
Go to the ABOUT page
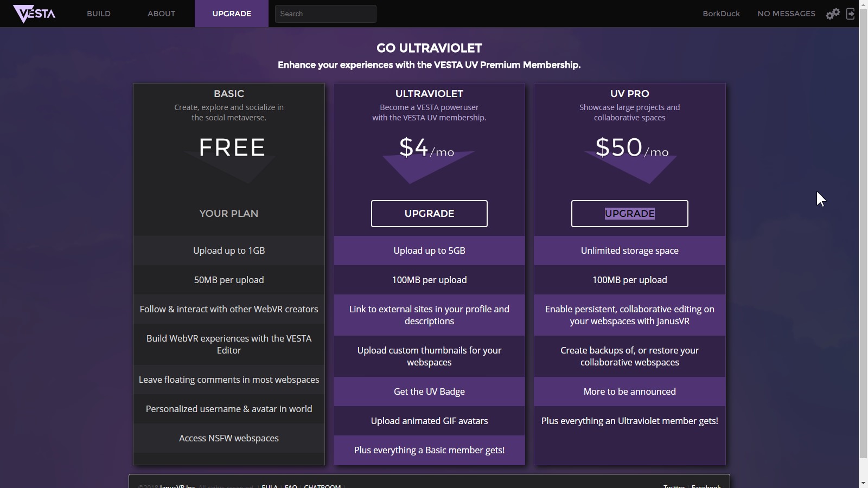161,14
